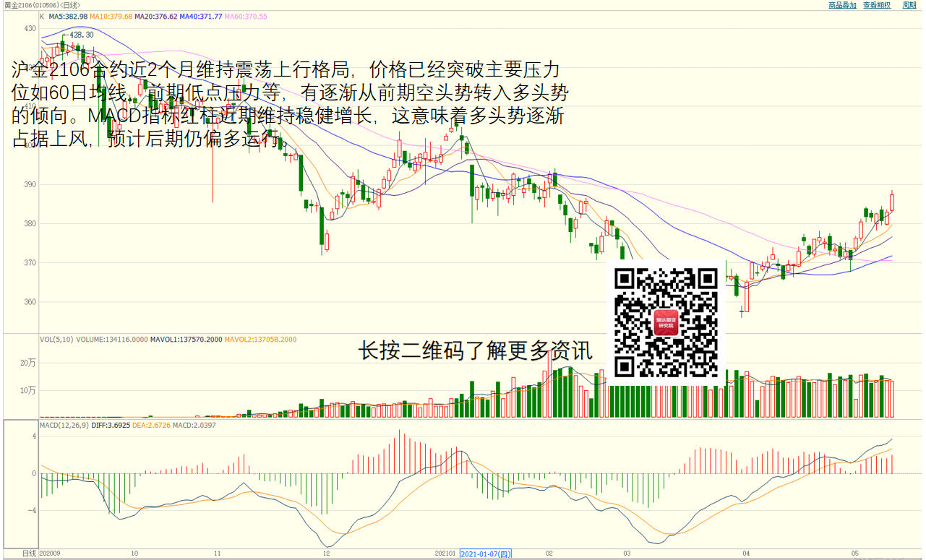
Task: Select the MA20:376.62 indicator label
Action: pyautogui.click(x=156, y=17)
